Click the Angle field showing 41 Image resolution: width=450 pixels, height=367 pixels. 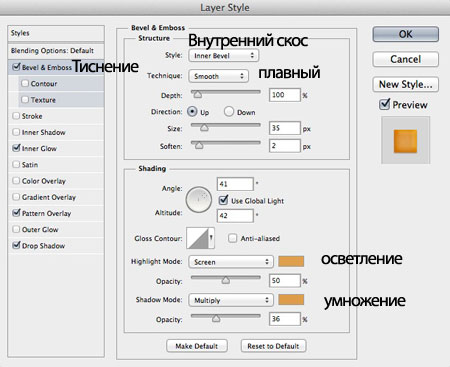click(235, 184)
